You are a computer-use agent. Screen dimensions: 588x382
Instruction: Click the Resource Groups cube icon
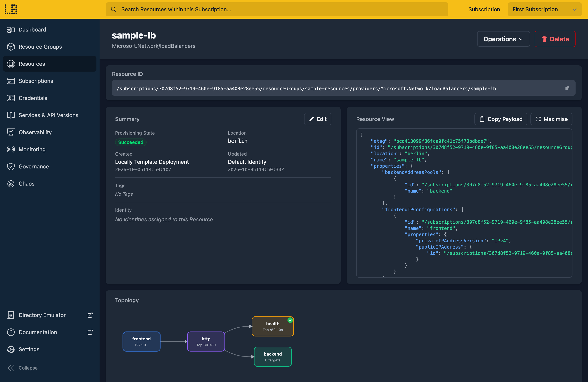point(11,47)
